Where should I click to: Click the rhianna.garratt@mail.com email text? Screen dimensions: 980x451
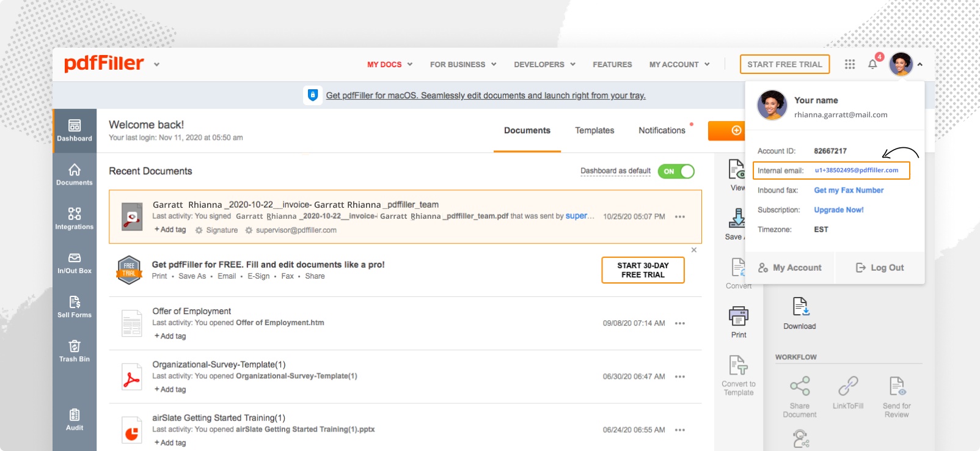pos(841,115)
